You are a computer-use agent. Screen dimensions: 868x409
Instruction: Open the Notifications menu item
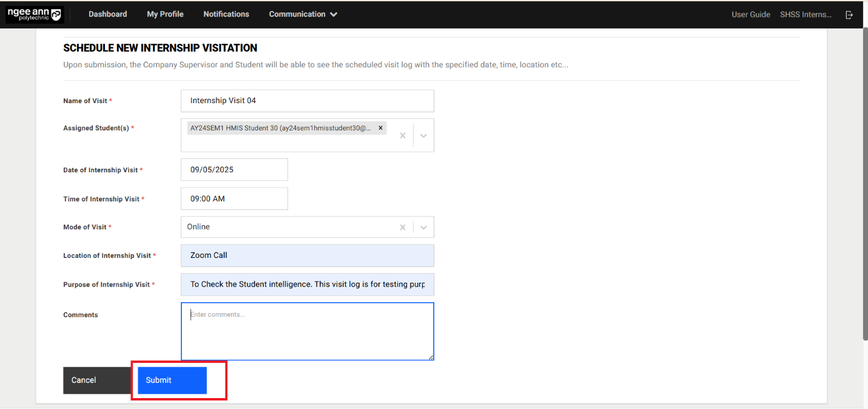coord(226,14)
